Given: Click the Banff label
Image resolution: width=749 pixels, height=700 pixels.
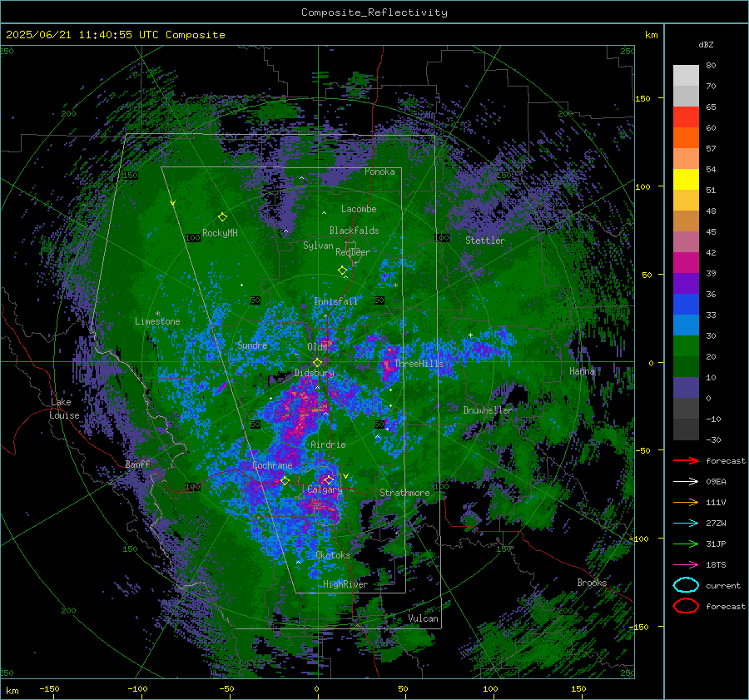Looking at the screenshot, I should tap(137, 464).
